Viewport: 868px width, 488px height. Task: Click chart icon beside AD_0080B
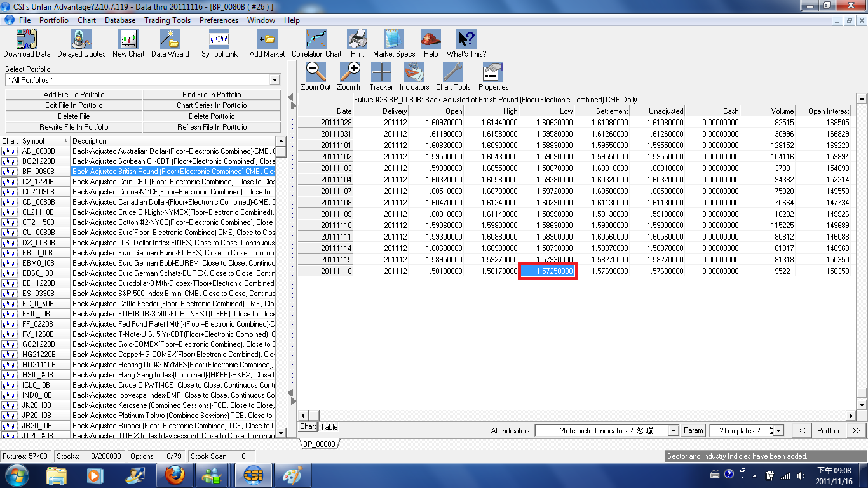(10, 151)
